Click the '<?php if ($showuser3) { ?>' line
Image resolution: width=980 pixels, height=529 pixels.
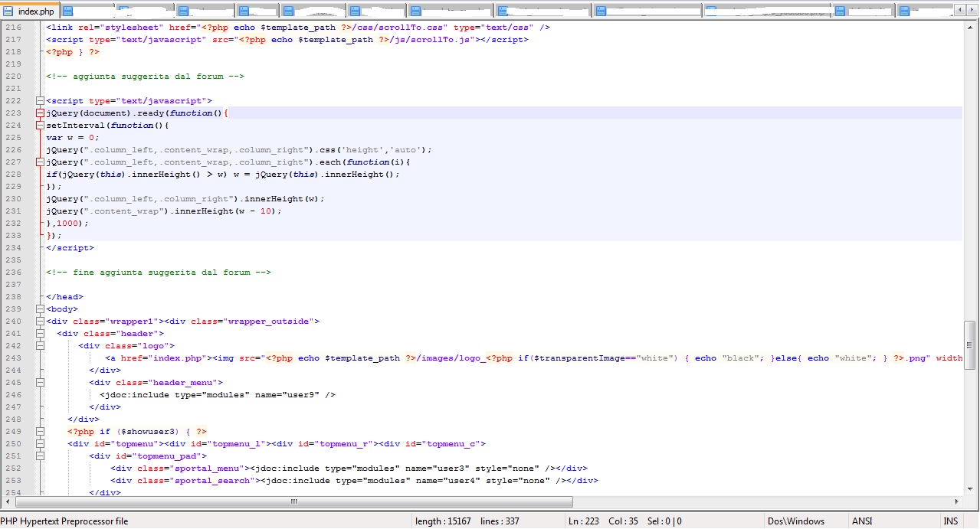(x=137, y=431)
